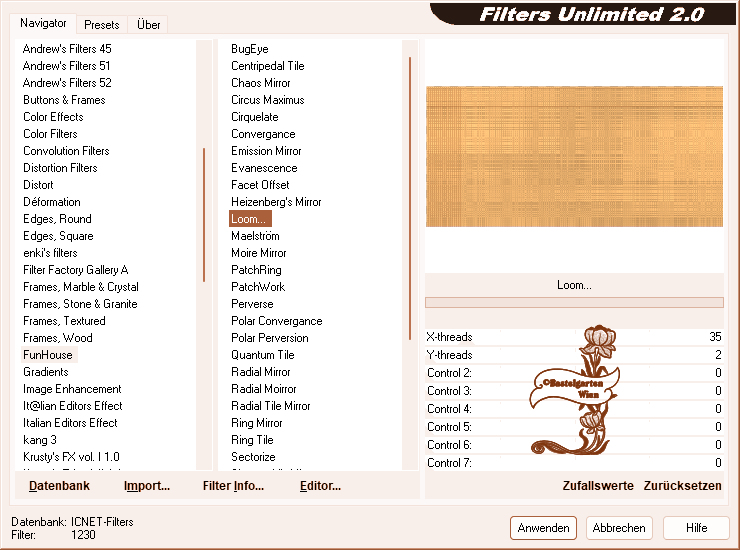Choose the Moire Mirror filter
The height and width of the screenshot is (550, 740).
pos(259,253)
